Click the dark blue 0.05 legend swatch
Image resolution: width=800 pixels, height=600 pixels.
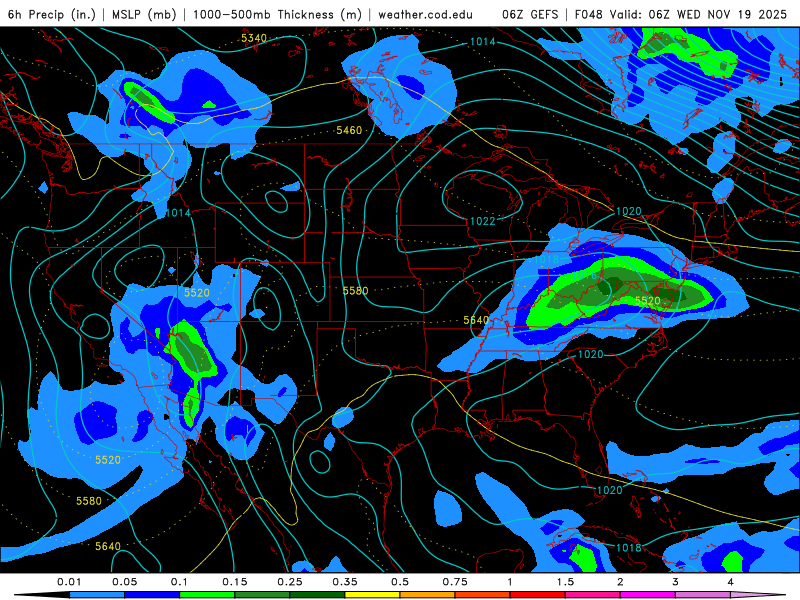153,595
